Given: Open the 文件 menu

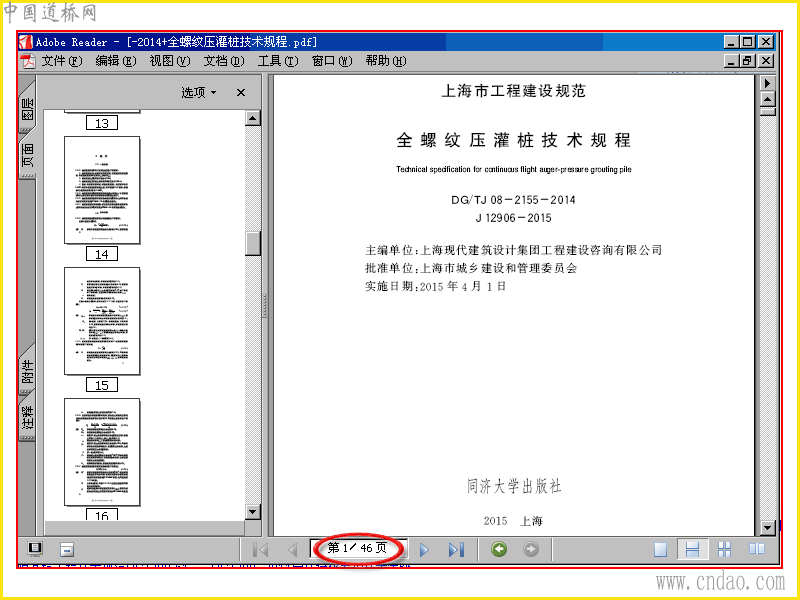Looking at the screenshot, I should [x=61, y=61].
